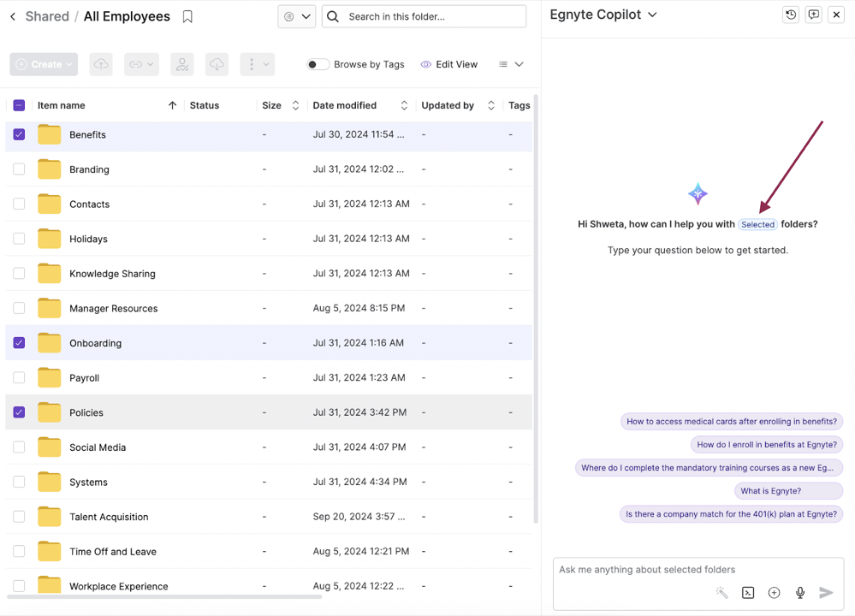Toggle the select-all header checkbox
The height and width of the screenshot is (616, 855).
(19, 105)
